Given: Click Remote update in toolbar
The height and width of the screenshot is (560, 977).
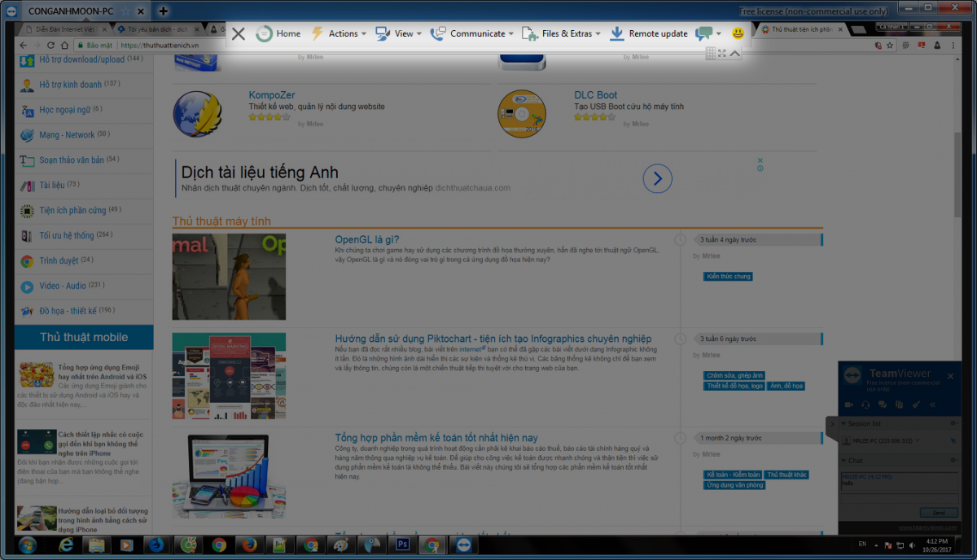Looking at the screenshot, I should click(649, 33).
